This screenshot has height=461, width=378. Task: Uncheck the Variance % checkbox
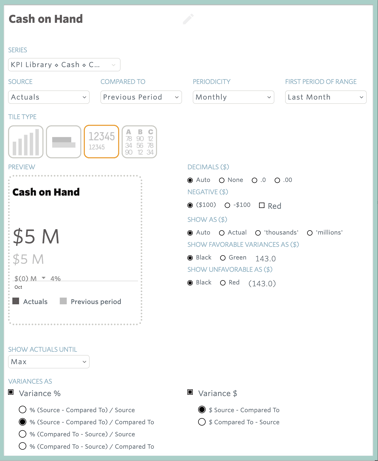(11, 392)
